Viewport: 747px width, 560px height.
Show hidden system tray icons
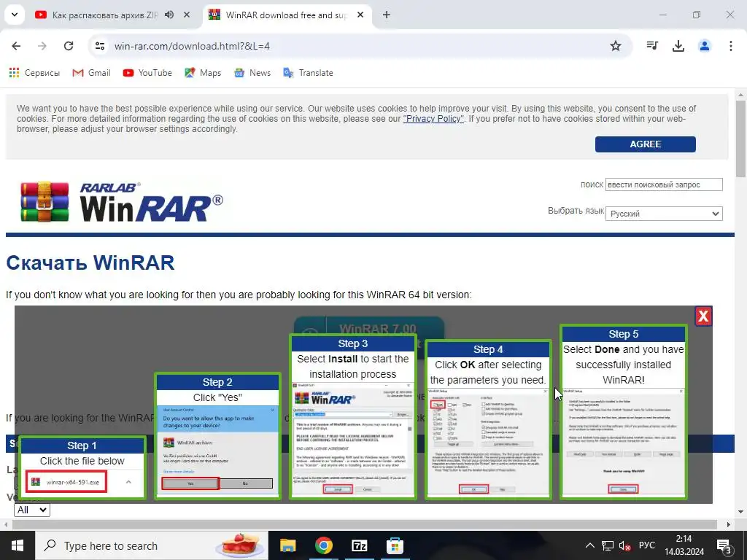(589, 545)
